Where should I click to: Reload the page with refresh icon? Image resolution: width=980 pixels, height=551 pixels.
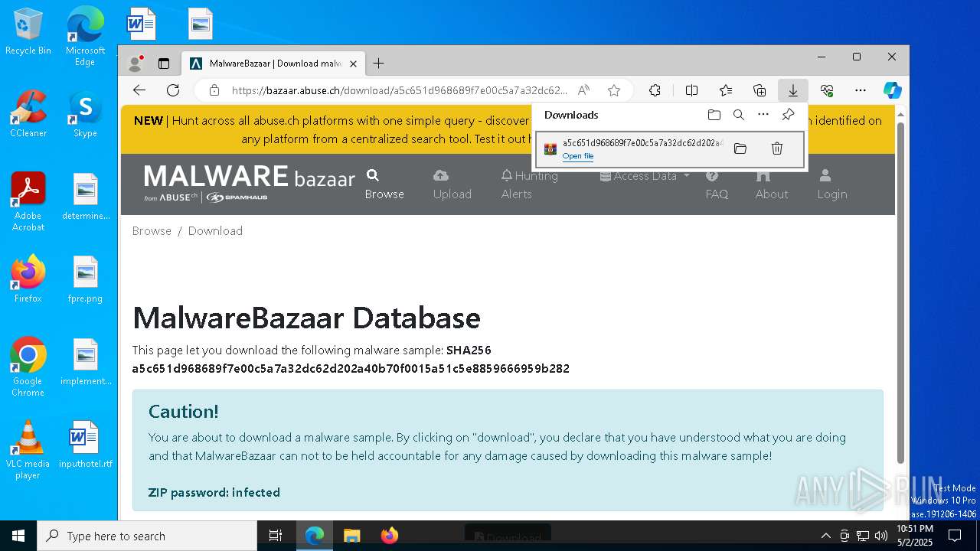(x=173, y=90)
